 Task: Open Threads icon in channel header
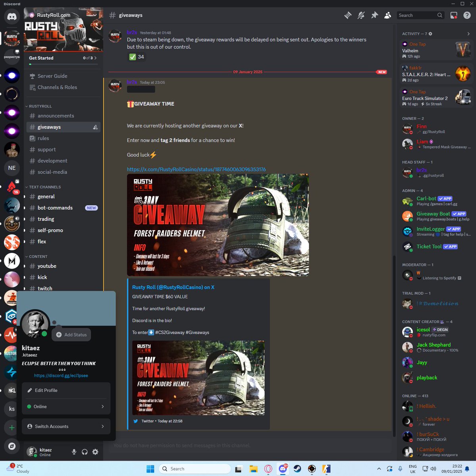[348, 15]
